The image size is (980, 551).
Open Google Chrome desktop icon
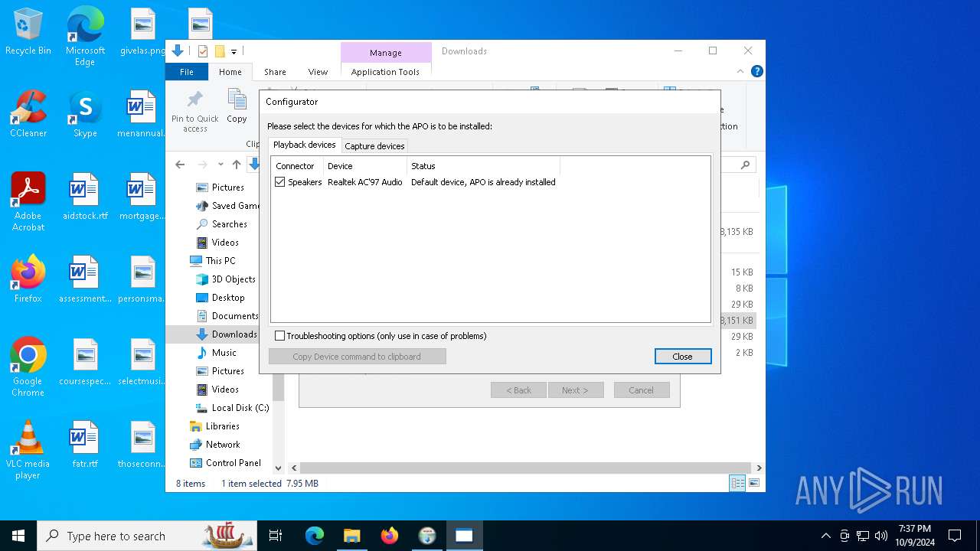click(28, 367)
